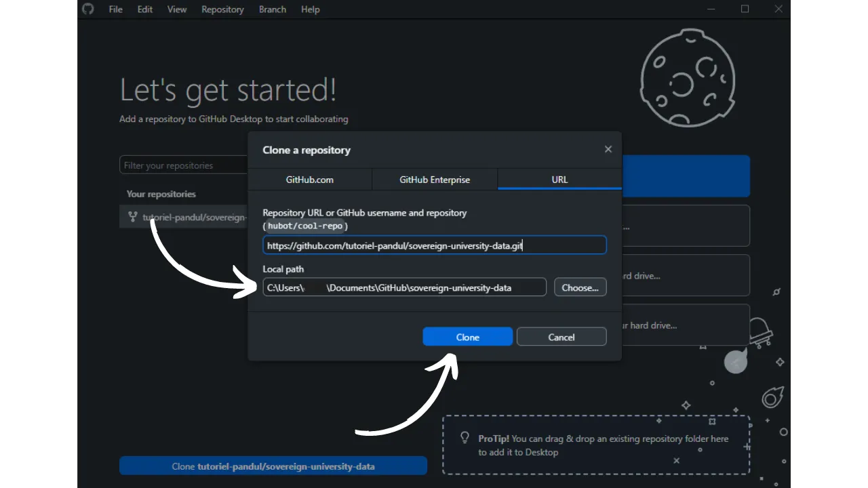This screenshot has width=868, height=488.
Task: Click the 'hubot/cool-repo' example text
Action: pos(305,226)
